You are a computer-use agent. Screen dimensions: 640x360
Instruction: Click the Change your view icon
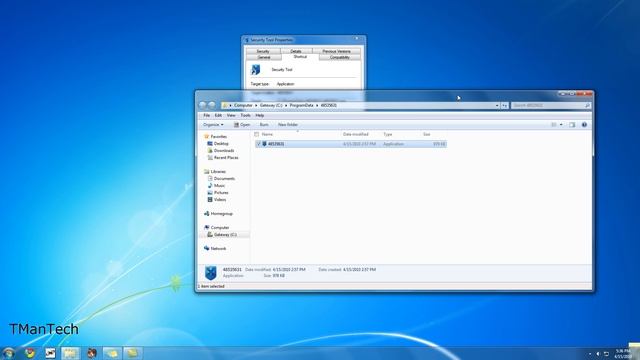pyautogui.click(x=554, y=124)
